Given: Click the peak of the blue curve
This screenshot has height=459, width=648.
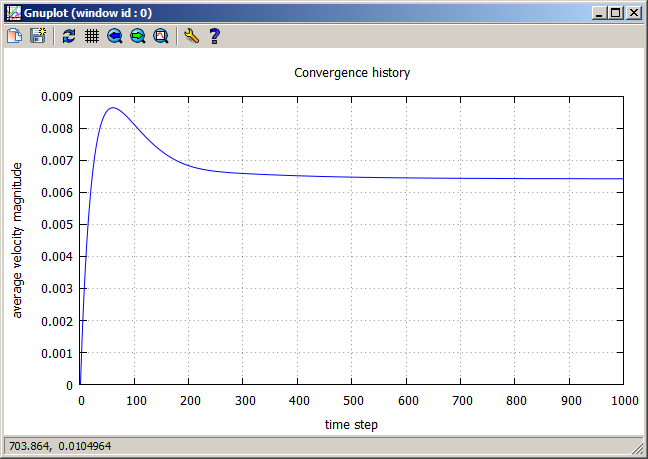Looking at the screenshot, I should tap(113, 108).
